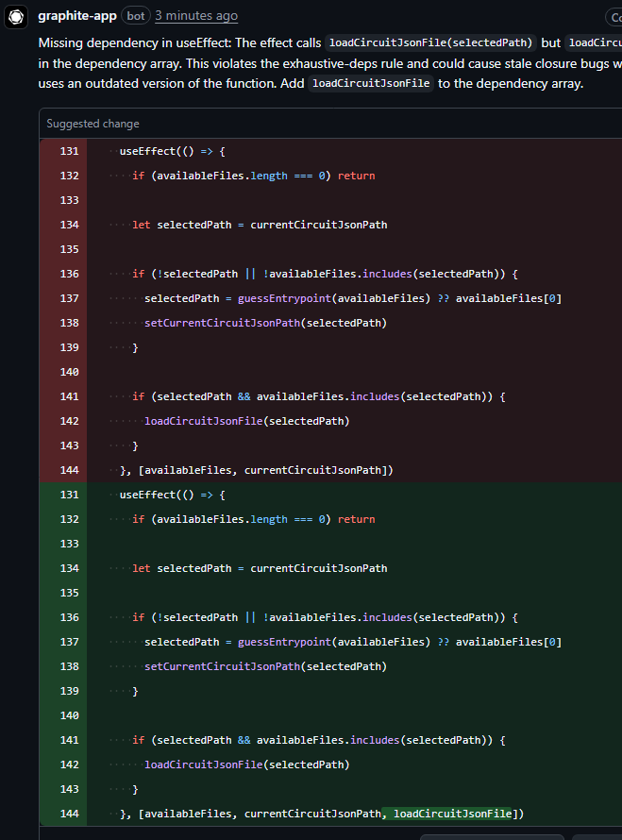Select removed line number 133
The width and height of the screenshot is (622, 840).
click(69, 200)
